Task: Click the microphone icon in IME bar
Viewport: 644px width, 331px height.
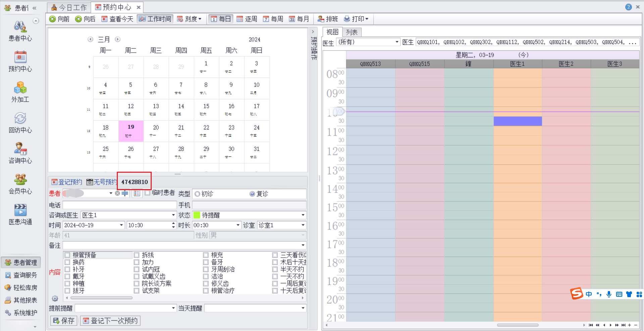Action: [x=609, y=294]
